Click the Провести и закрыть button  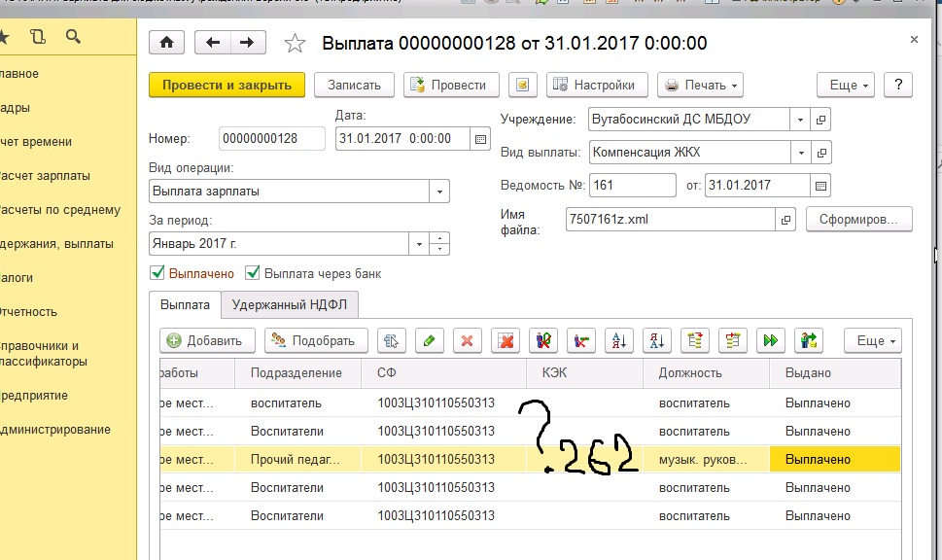click(x=227, y=85)
